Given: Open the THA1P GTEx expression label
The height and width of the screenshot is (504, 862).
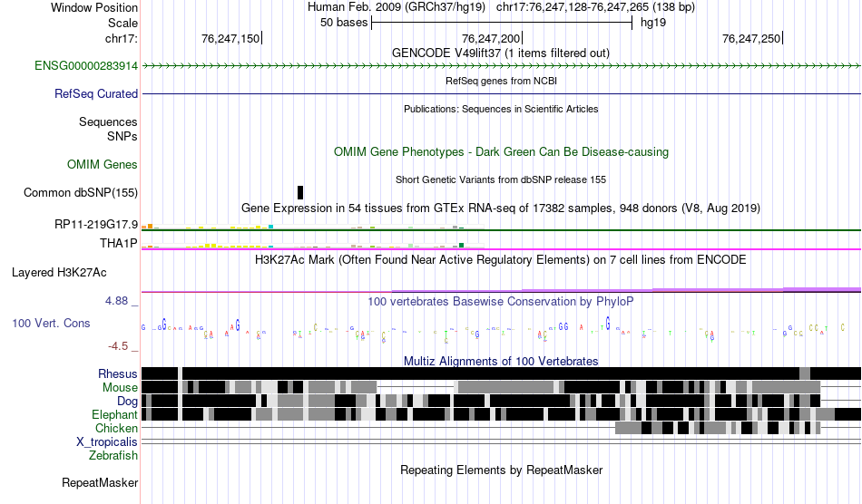Looking at the screenshot, I should click(x=119, y=243).
